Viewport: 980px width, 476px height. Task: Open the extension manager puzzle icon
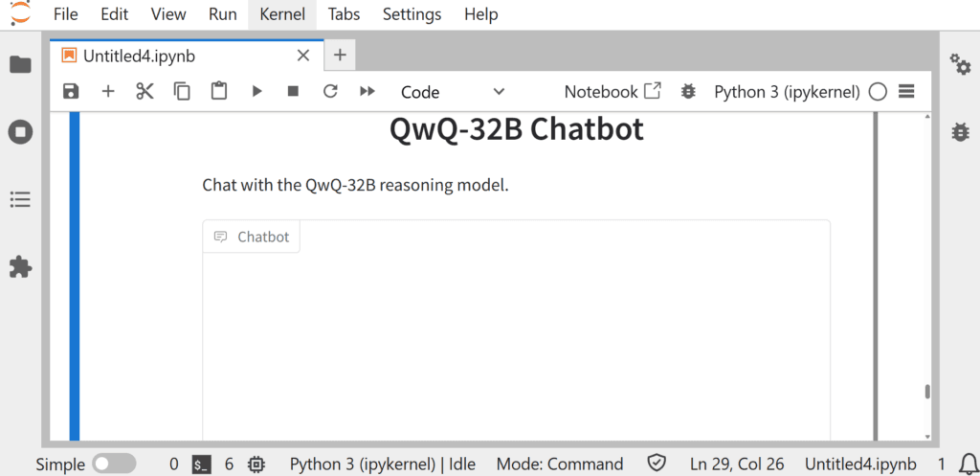pyautogui.click(x=20, y=267)
